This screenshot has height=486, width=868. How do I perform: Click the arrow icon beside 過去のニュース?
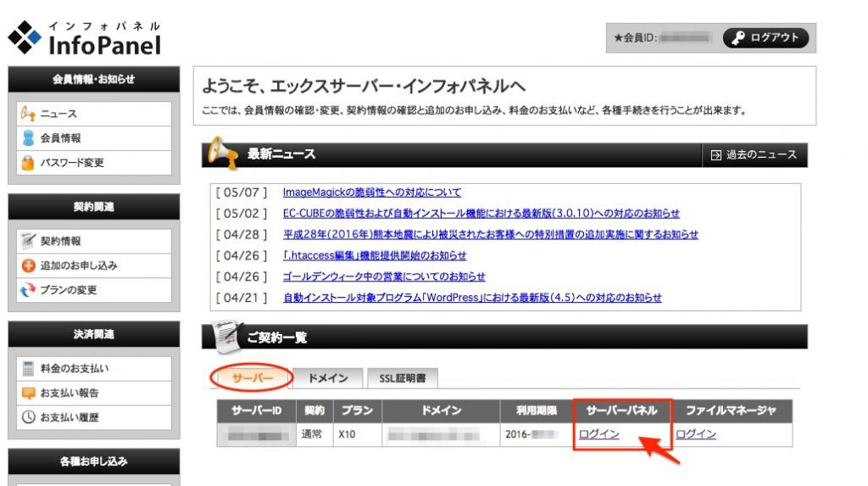(x=715, y=155)
